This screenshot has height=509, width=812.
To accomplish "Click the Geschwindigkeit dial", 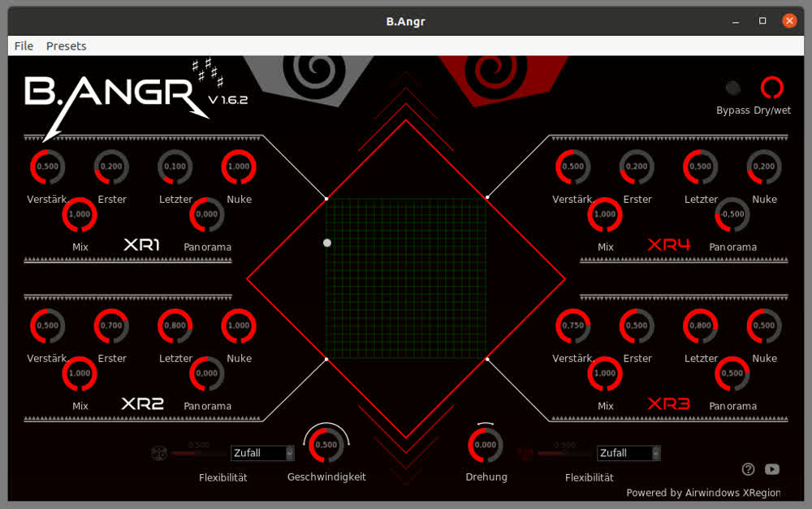I will point(326,445).
